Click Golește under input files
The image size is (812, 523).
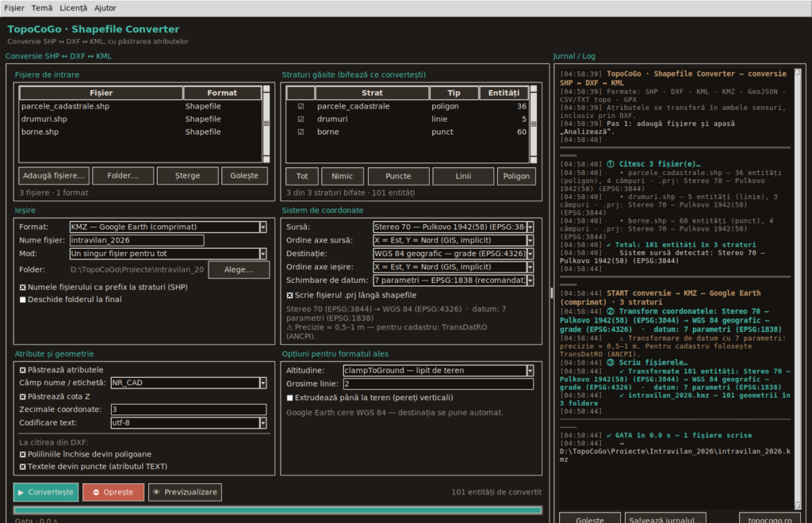[244, 176]
